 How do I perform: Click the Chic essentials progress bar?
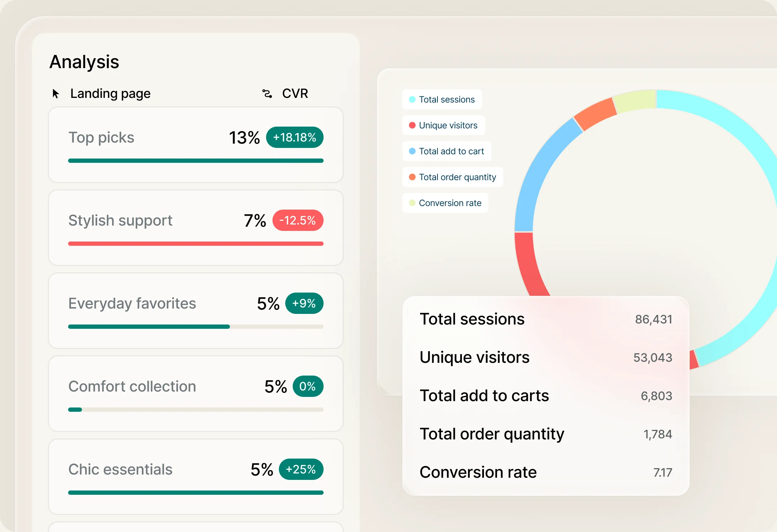196,493
